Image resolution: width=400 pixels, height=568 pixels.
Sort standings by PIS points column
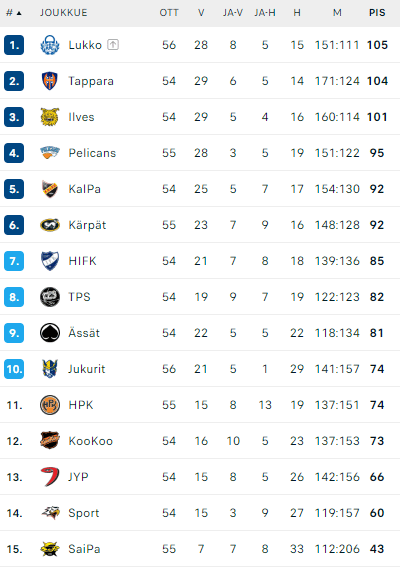click(x=377, y=13)
